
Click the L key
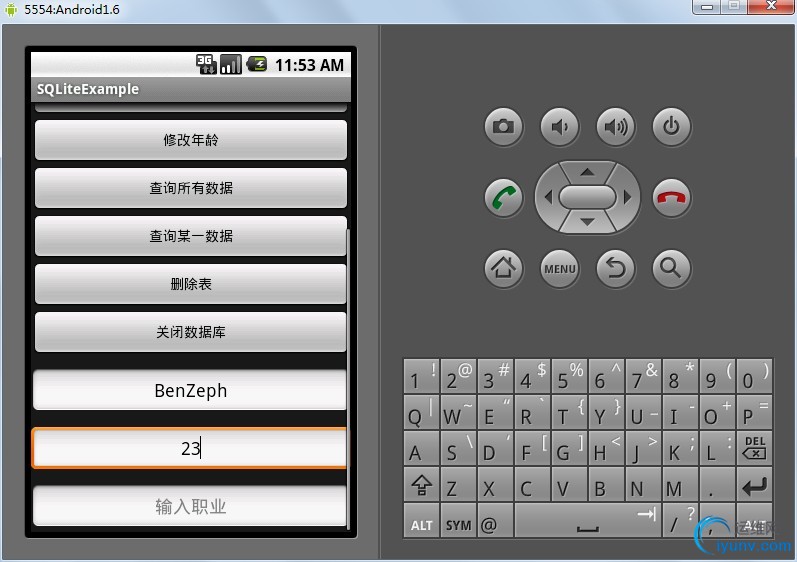[x=717, y=448]
